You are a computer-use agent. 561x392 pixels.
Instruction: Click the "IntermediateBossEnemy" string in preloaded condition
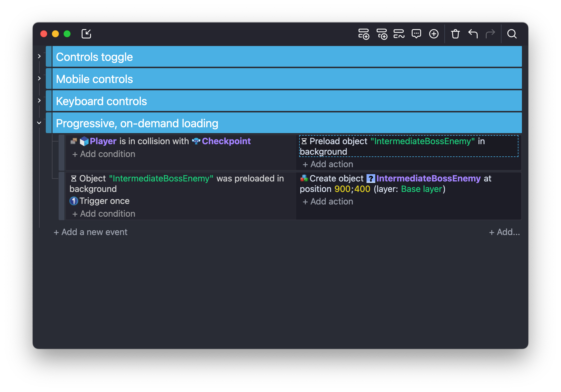click(x=161, y=179)
